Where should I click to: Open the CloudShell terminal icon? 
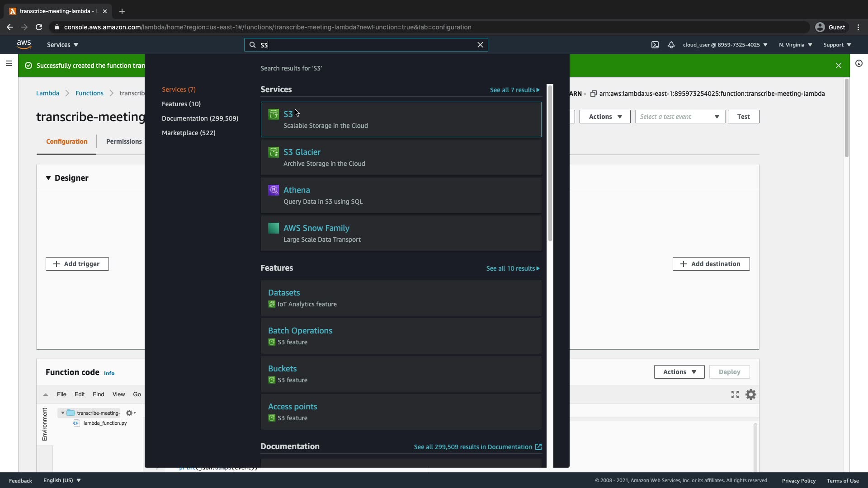tap(655, 45)
